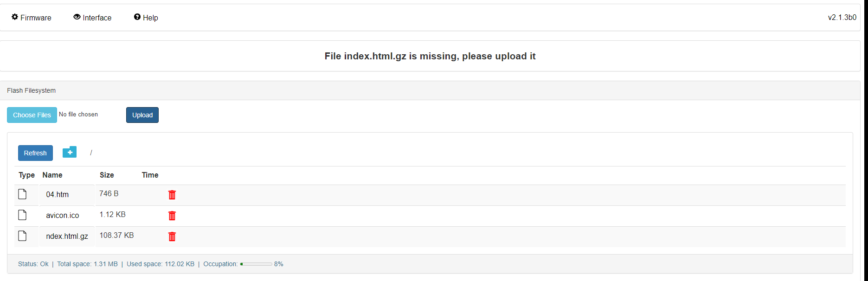Click the new folder icon
868x281 pixels.
[x=70, y=152]
